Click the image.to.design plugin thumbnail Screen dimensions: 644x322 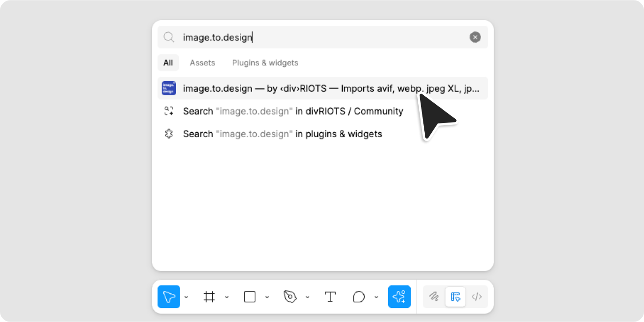tap(169, 88)
